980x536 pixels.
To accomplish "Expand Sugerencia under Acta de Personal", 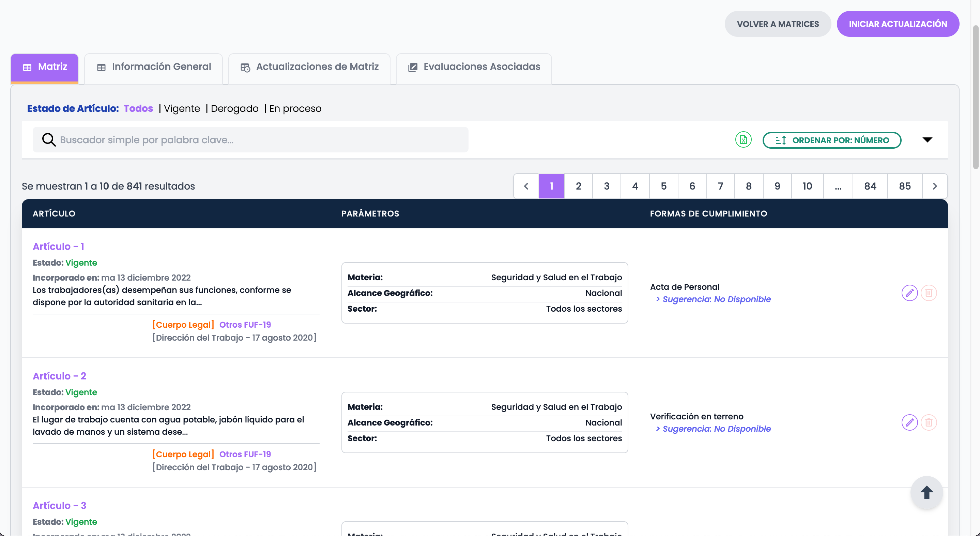I will [713, 299].
